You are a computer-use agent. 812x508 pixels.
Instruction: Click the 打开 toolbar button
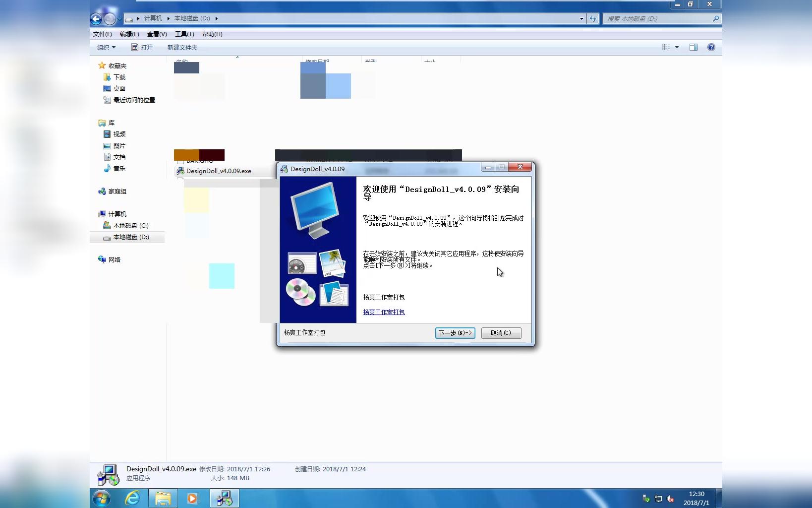[x=142, y=48]
